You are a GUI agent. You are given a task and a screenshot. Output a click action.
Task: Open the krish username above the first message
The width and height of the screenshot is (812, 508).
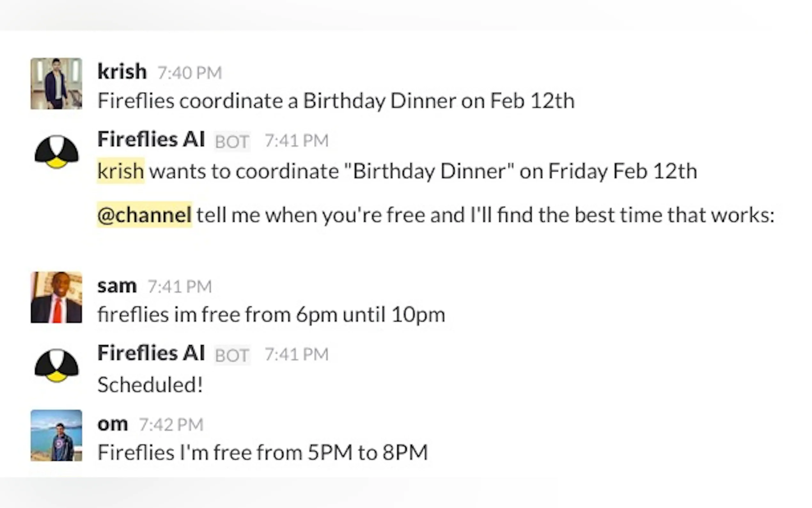[x=122, y=72]
